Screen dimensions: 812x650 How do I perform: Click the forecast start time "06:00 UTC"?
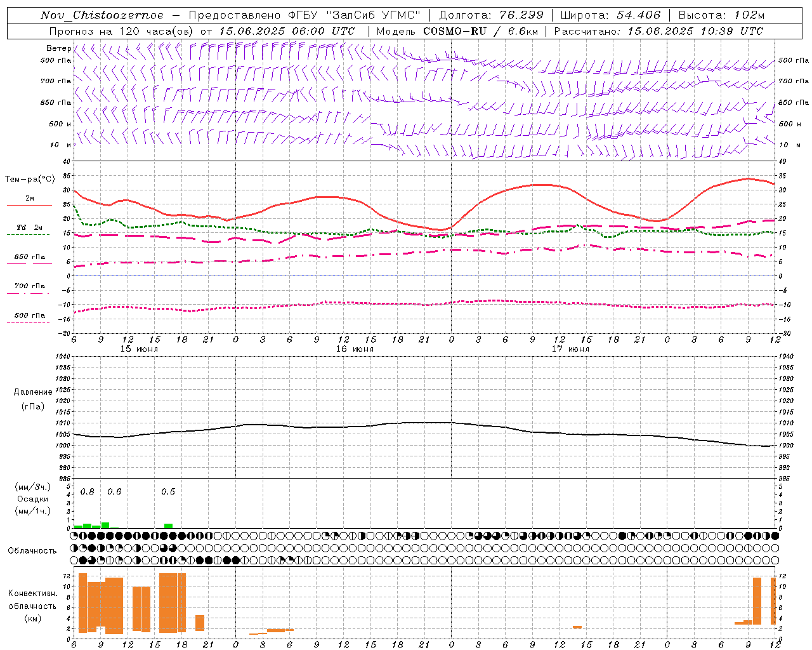[324, 31]
